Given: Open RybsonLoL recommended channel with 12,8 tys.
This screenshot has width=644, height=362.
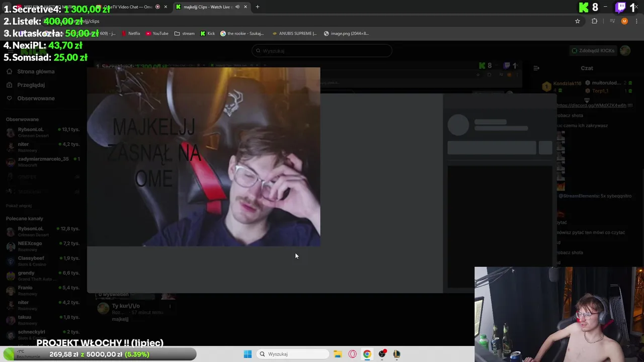Looking at the screenshot, I should pyautogui.click(x=43, y=231).
